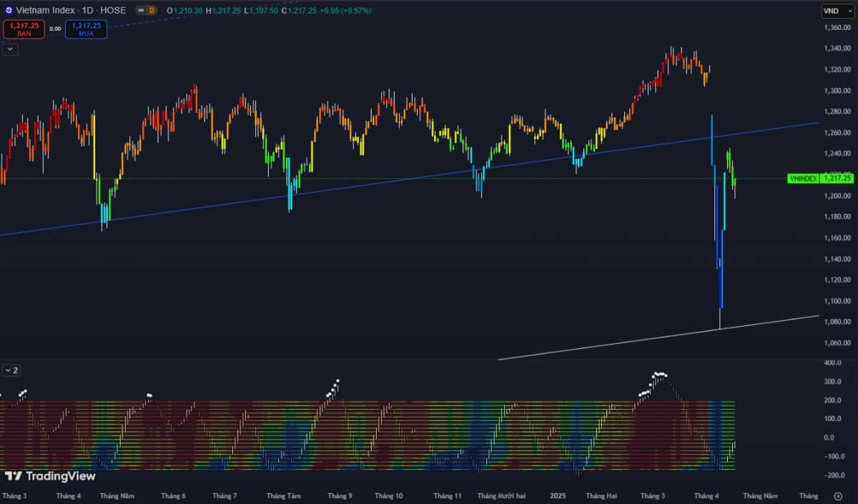Collapse the indicator legend chevron under BÁN
Viewport: 858px width, 504px height.
click(9, 49)
